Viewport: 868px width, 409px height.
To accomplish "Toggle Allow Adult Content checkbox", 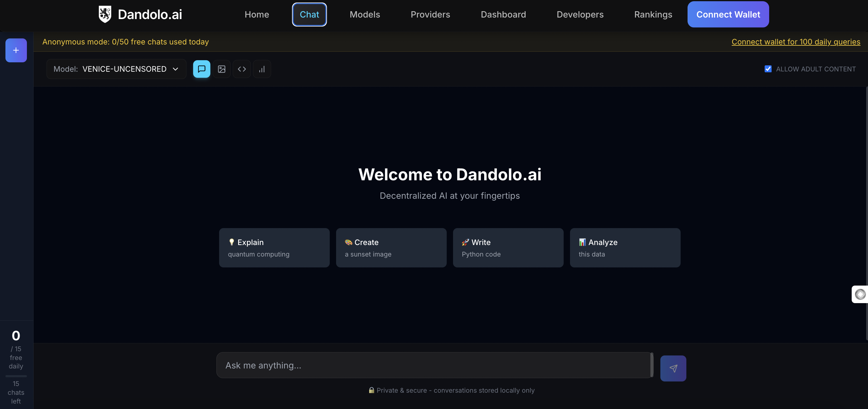I will (x=768, y=69).
